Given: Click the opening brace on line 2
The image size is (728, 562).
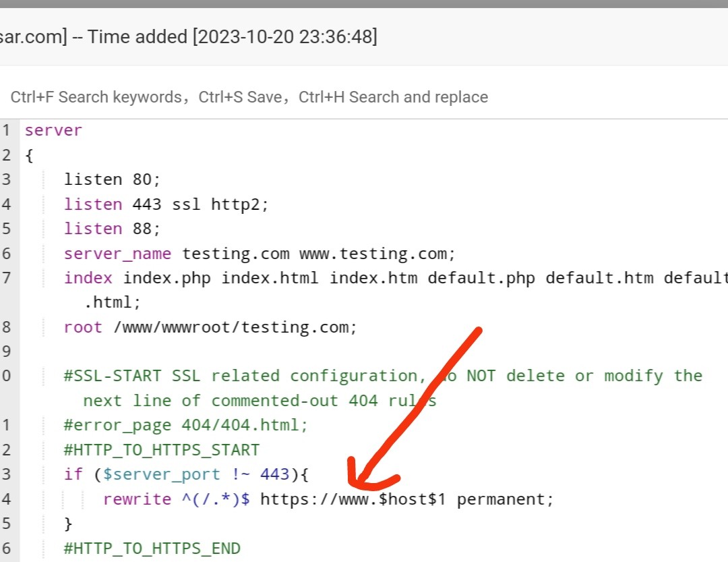Looking at the screenshot, I should pos(29,155).
